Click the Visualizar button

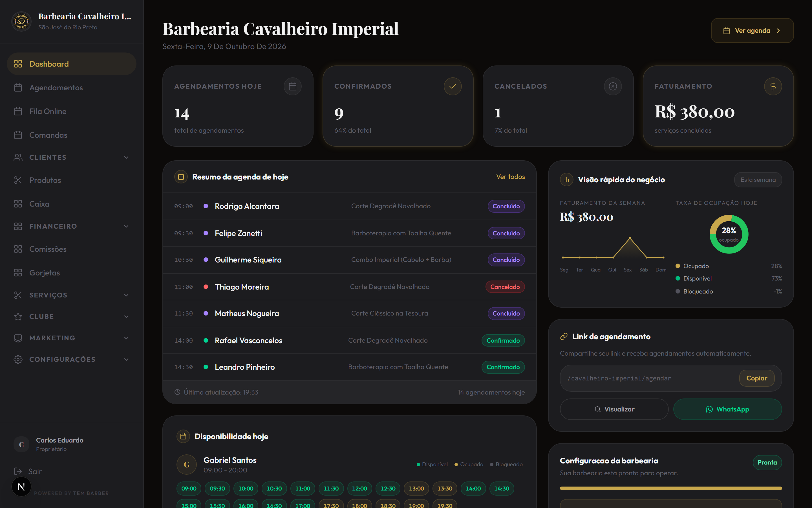pos(614,409)
